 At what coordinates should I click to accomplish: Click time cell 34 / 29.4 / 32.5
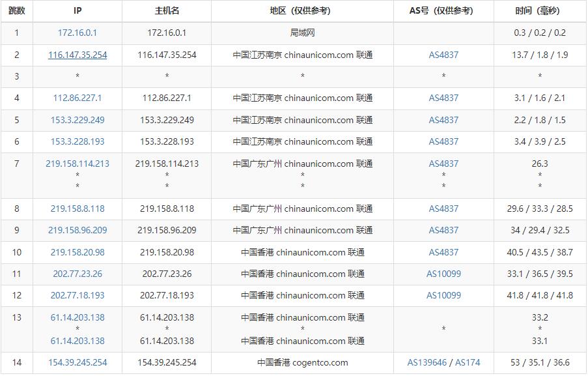[x=540, y=230]
